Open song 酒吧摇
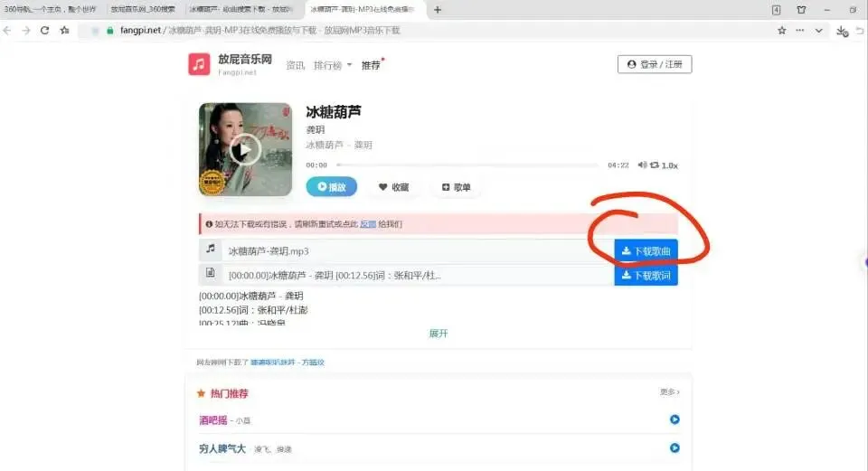Screen dimensions: 868x471 pyautogui.click(x=213, y=420)
